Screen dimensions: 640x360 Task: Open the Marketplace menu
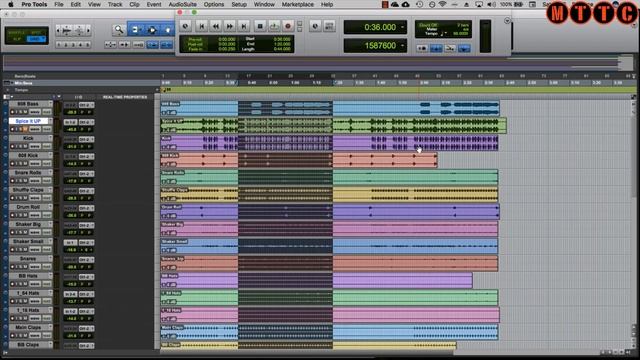(x=298, y=4)
